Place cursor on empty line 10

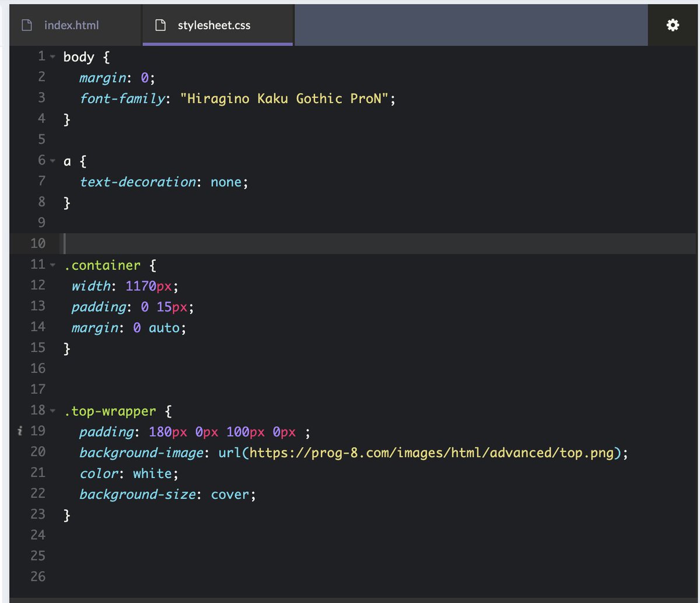coord(379,244)
